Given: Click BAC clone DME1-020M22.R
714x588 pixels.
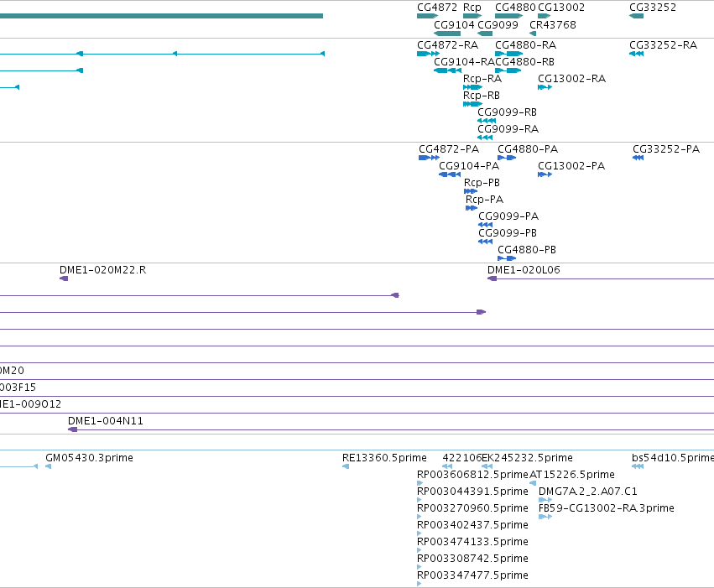Looking at the screenshot, I should click(x=102, y=270).
